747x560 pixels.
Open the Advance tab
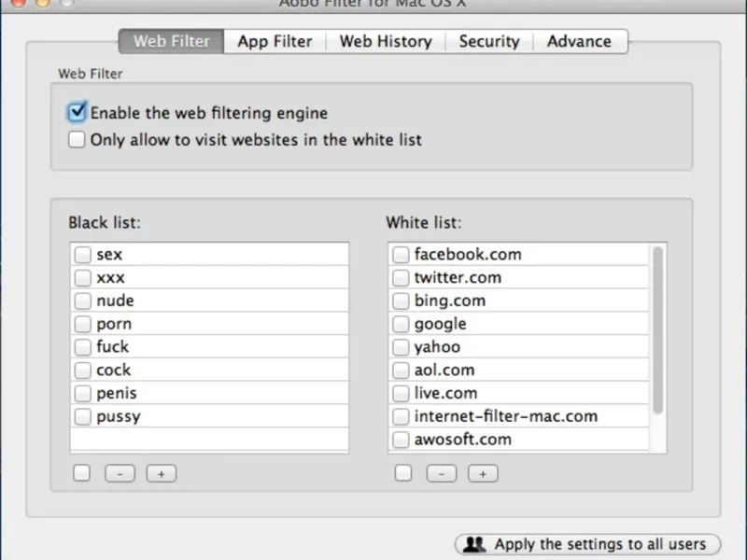tap(579, 41)
